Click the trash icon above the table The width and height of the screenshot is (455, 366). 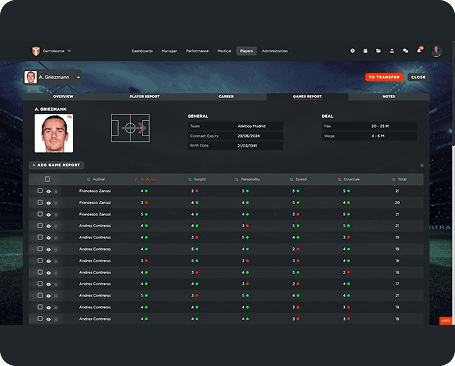pos(422,165)
